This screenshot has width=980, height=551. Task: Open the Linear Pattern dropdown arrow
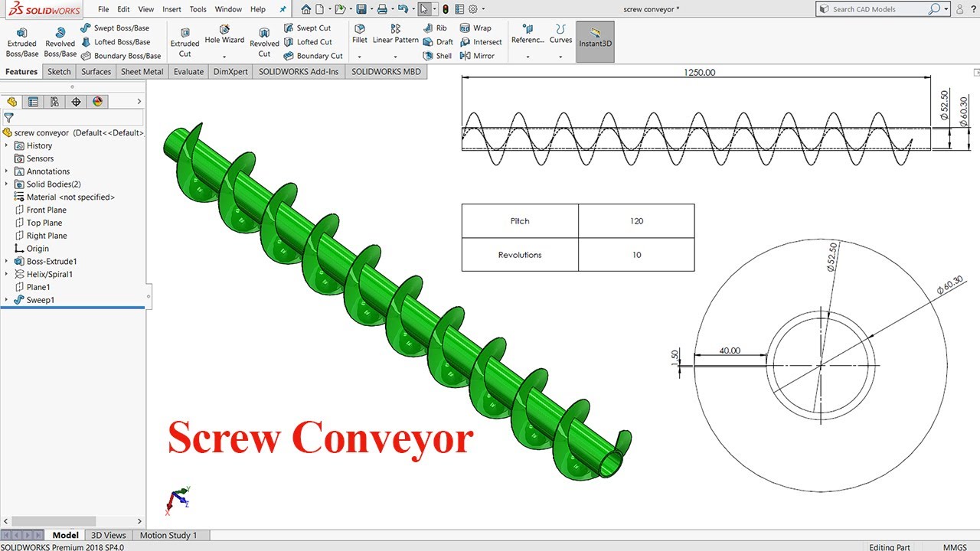pos(396,57)
